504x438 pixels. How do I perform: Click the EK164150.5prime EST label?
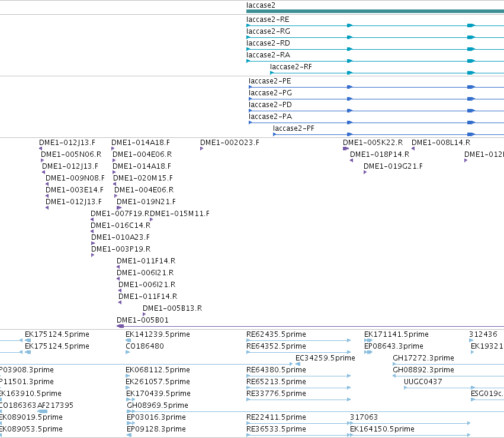point(382,429)
